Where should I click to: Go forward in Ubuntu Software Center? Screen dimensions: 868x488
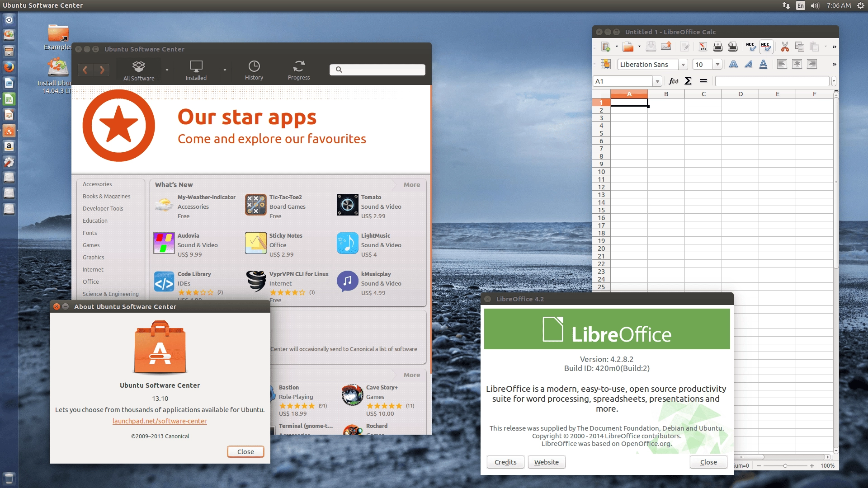tap(102, 70)
